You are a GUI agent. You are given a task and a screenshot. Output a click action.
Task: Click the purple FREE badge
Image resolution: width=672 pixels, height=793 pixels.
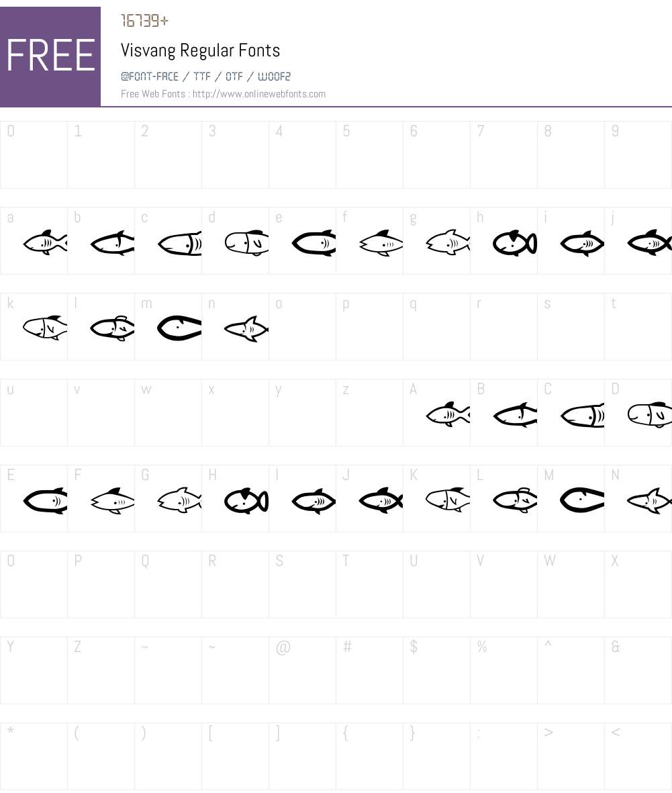50,56
